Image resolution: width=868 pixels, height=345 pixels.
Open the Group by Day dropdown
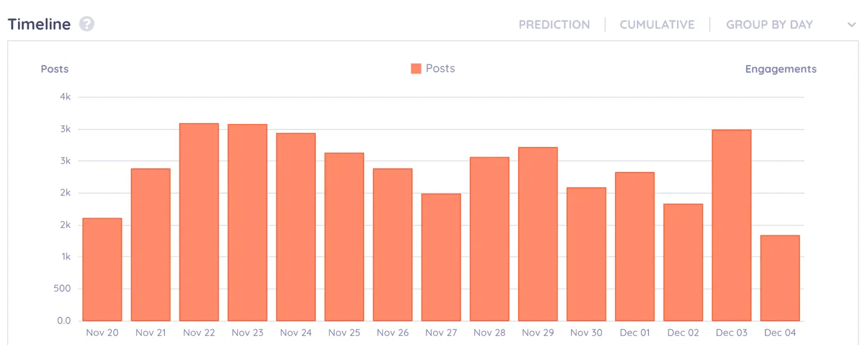pos(769,25)
